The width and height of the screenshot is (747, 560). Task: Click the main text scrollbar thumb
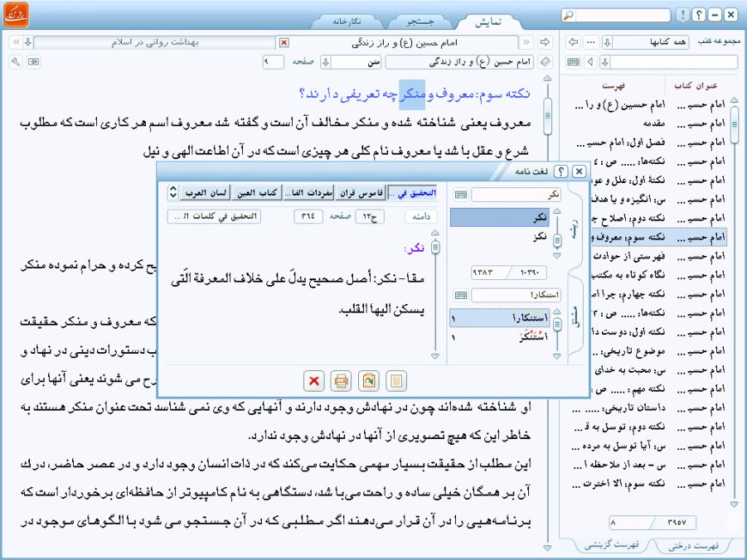[x=547, y=116]
